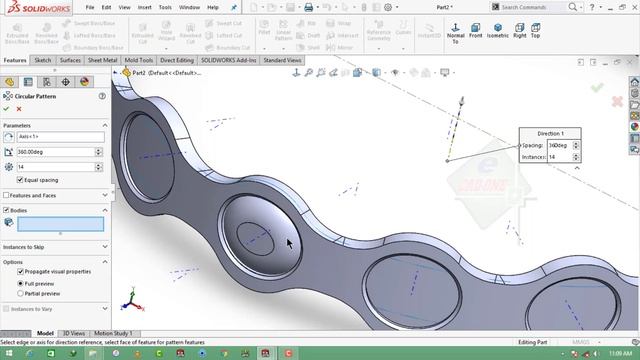Viewport: 640px width, 360px height.
Task: Click the green confirmation corner checkmark
Action: click(x=597, y=87)
